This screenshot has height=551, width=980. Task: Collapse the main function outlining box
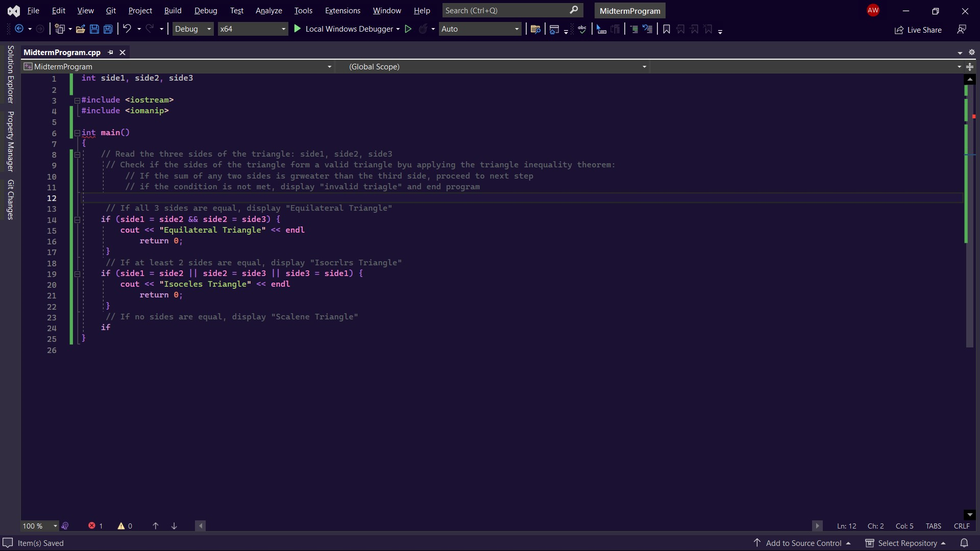click(x=77, y=133)
